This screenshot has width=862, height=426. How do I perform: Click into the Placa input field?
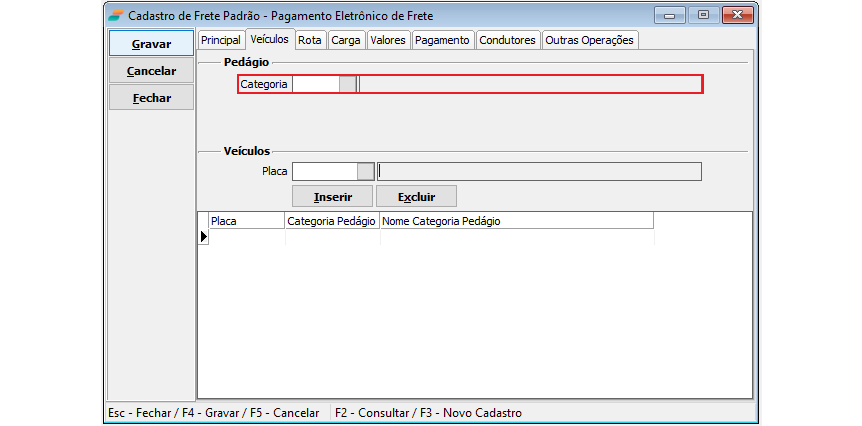[324, 171]
